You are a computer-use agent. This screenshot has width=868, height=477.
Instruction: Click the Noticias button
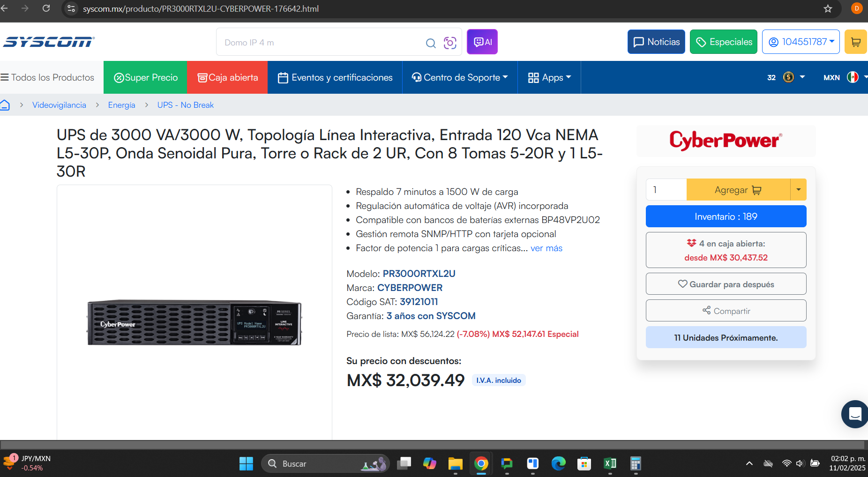click(x=656, y=42)
